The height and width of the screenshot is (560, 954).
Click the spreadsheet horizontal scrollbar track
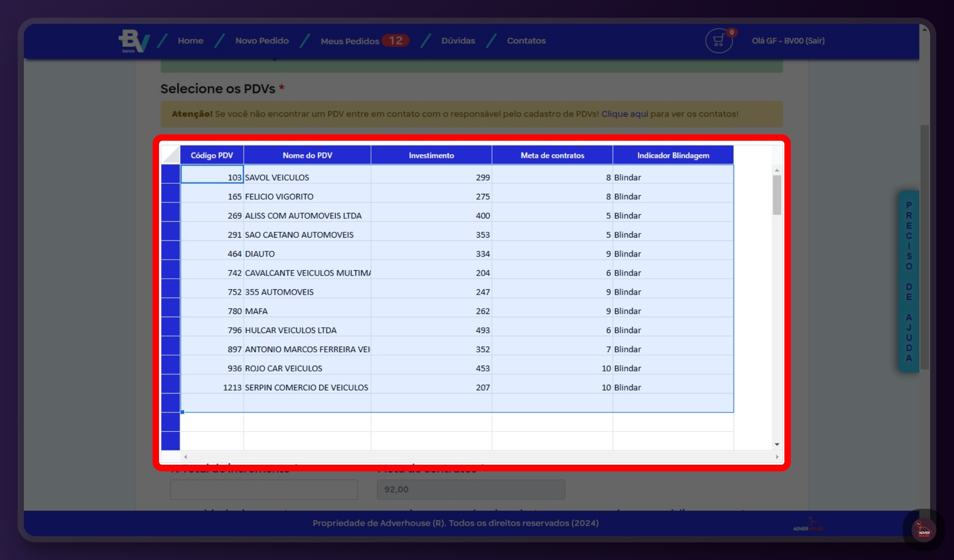(481, 457)
